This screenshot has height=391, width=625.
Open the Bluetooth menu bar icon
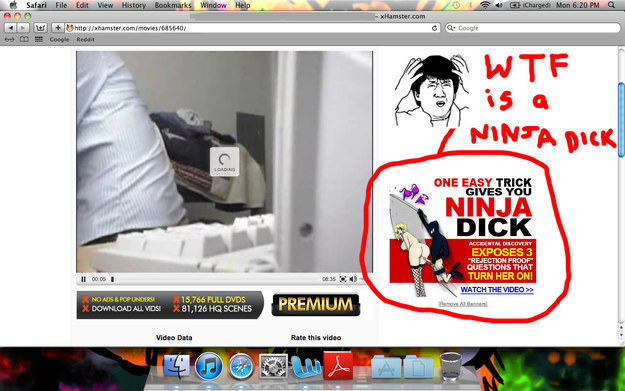(x=470, y=5)
